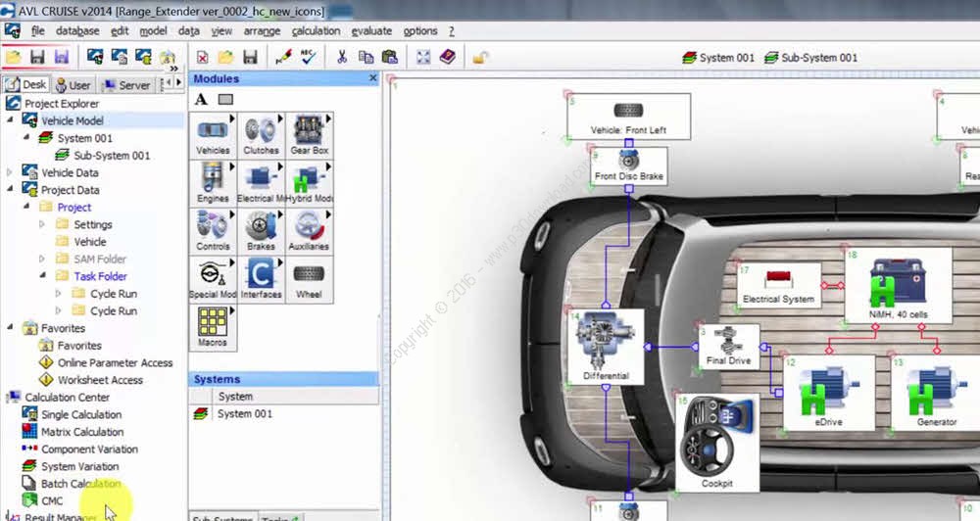This screenshot has height=521, width=980.
Task: Select the Controls module icon
Action: pos(213,232)
